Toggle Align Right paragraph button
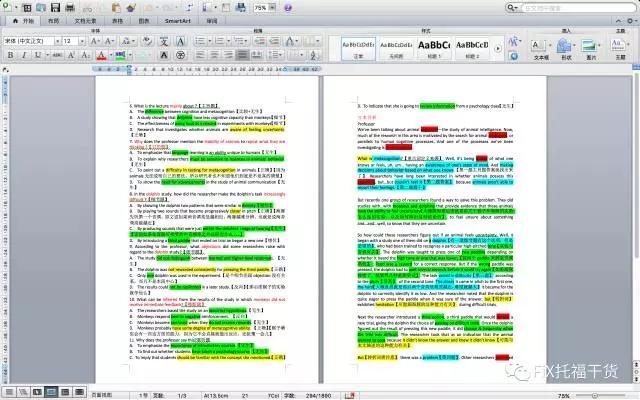 (228, 55)
